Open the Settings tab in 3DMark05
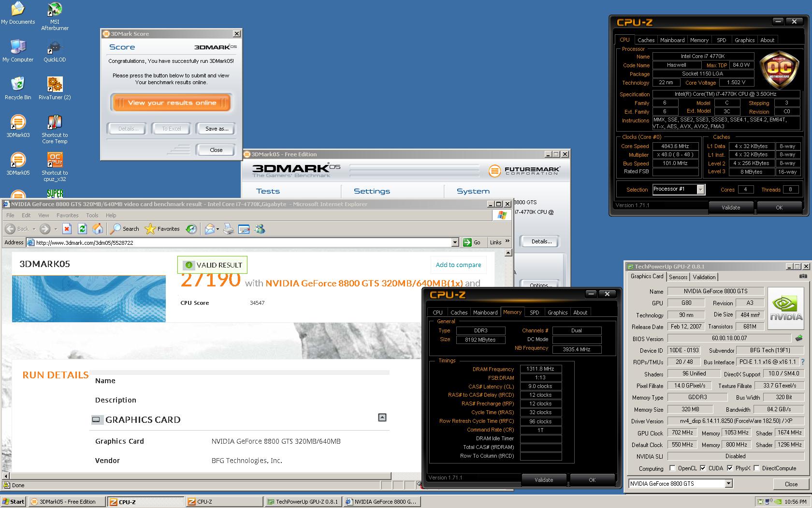The height and width of the screenshot is (508, 812). coord(372,191)
